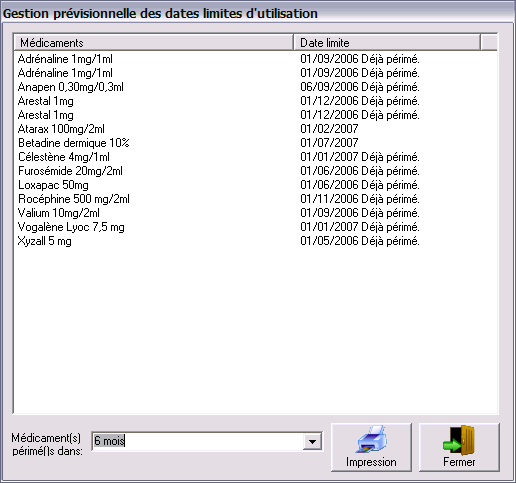Click the door icon to Fermer
The image size is (516, 483).
[459, 440]
